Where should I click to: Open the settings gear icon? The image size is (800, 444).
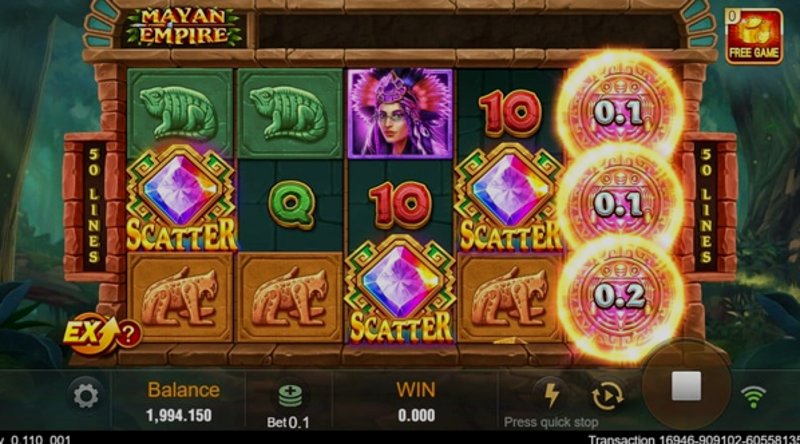(86, 396)
